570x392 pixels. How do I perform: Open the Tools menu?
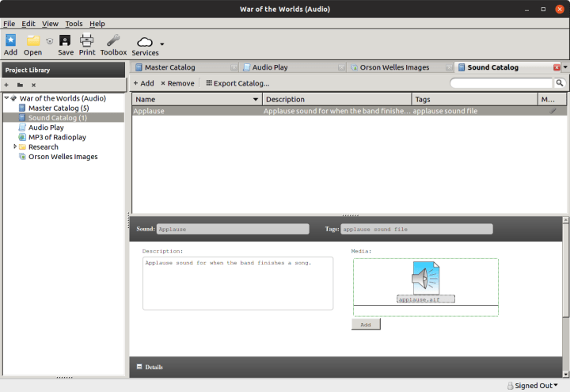74,24
